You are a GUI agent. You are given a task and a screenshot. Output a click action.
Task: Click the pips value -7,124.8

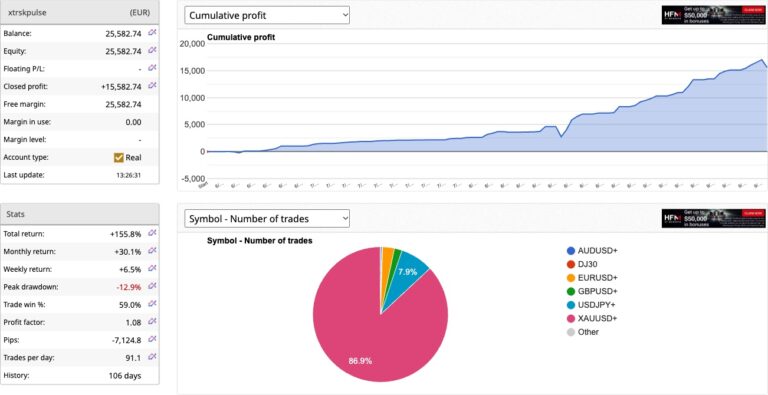click(x=126, y=340)
